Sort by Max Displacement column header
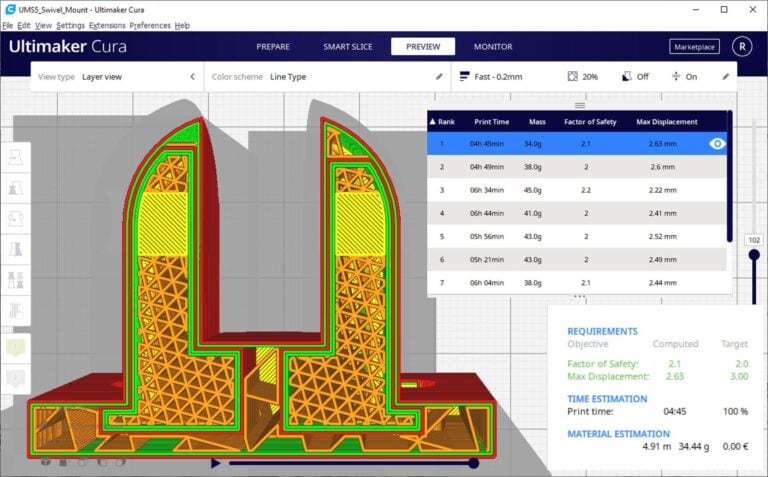The height and width of the screenshot is (477, 768). (667, 121)
